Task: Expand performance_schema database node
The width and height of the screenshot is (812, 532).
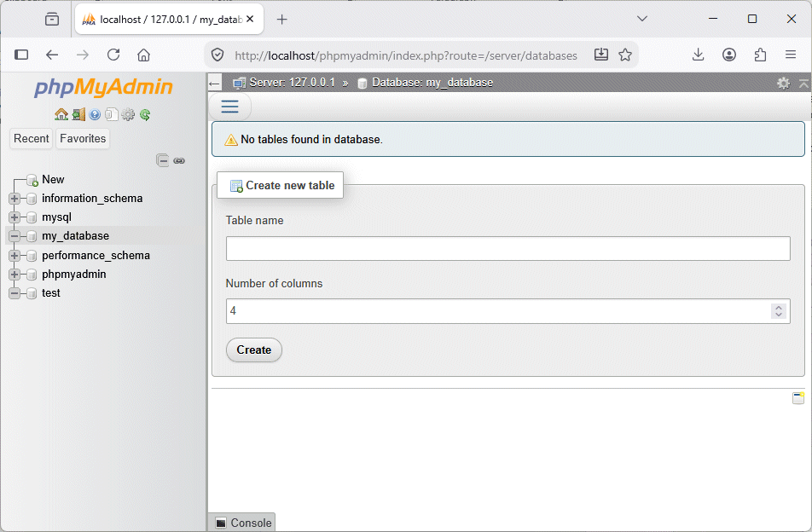Action: [14, 256]
